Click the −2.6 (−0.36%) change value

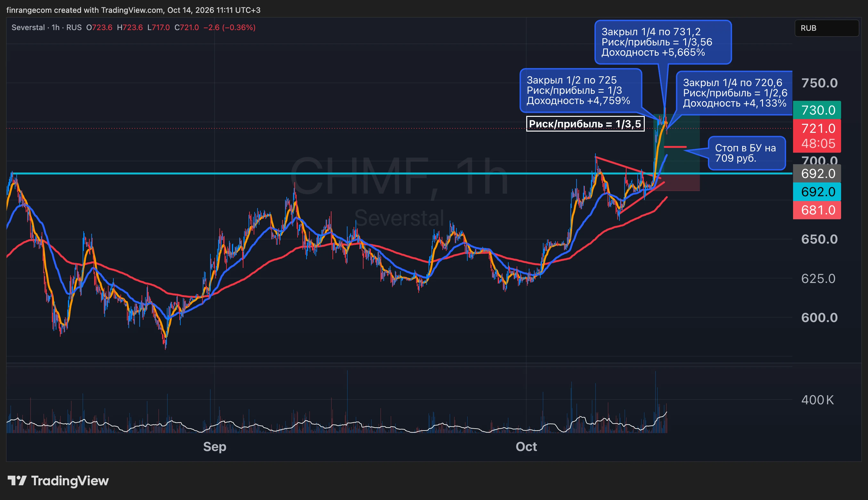(230, 28)
